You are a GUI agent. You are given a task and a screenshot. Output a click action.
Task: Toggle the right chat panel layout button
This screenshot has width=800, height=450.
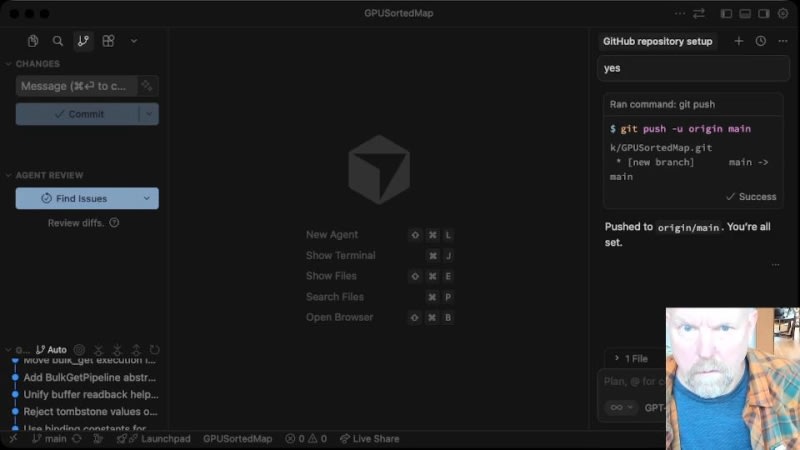tap(763, 14)
